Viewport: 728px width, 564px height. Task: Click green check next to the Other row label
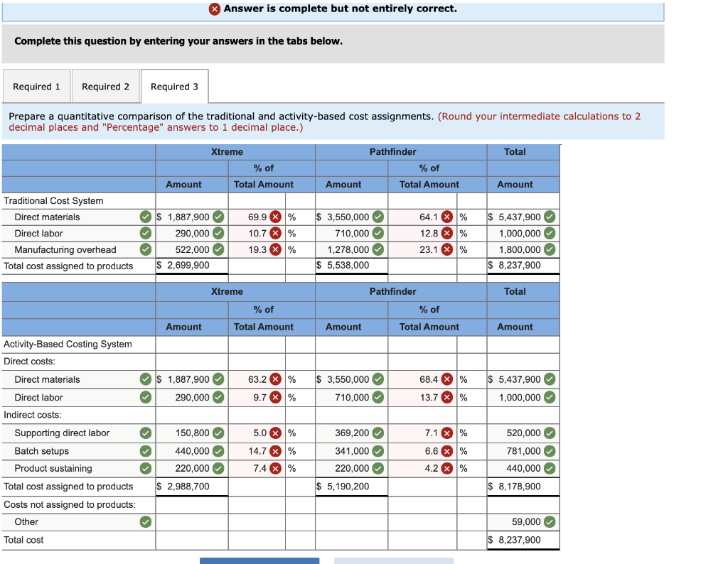[146, 522]
